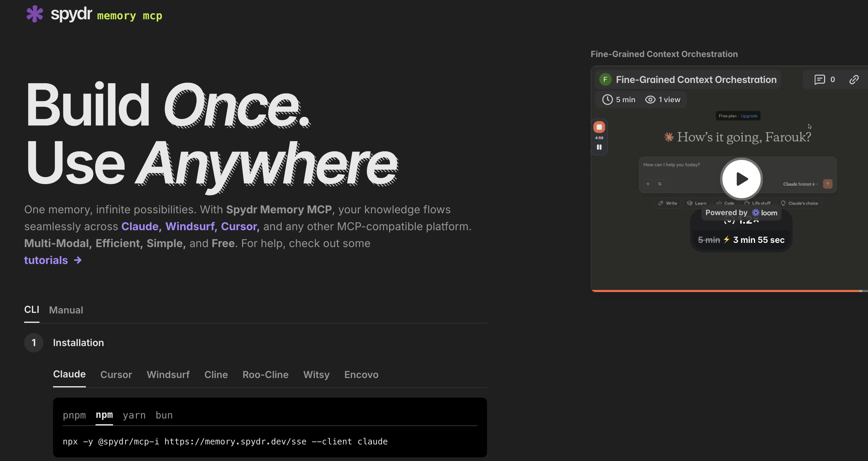Click the red stop-recording icon in video
Viewport: 868px width, 461px height.
[599, 127]
